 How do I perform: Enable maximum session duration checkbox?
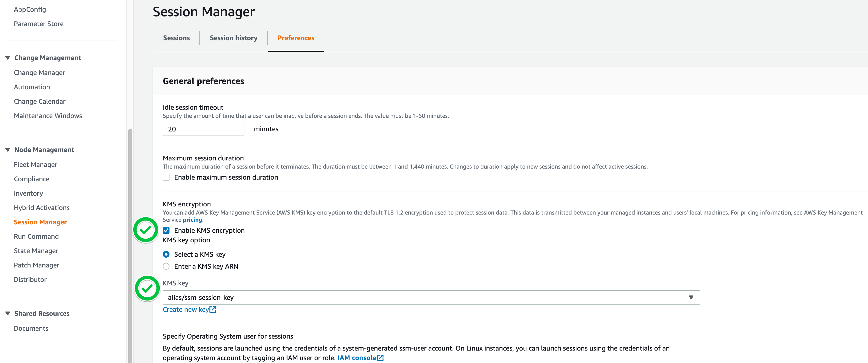(166, 177)
